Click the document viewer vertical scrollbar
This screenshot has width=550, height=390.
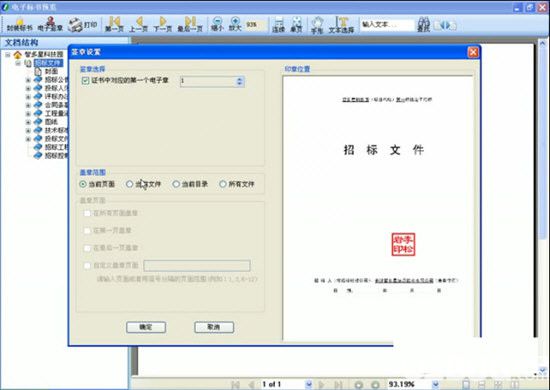[543, 207]
